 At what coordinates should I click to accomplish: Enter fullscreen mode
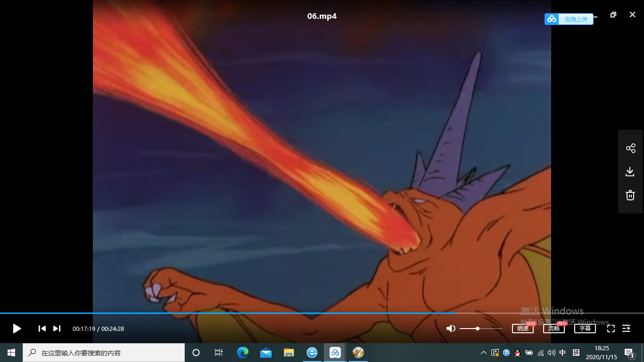pos(611,329)
